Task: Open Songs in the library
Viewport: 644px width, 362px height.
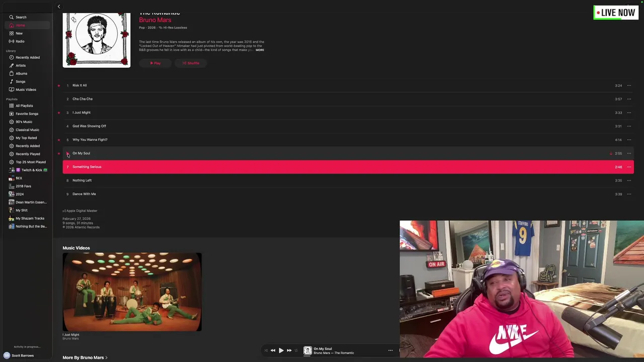Action: click(x=20, y=81)
